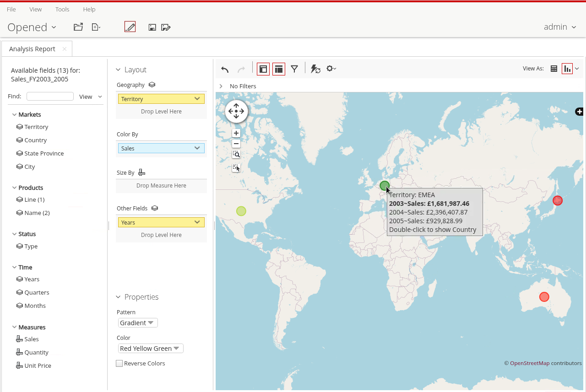Viewport: 586px width, 392px height.
Task: Click the map zoom out button
Action: pyautogui.click(x=236, y=144)
